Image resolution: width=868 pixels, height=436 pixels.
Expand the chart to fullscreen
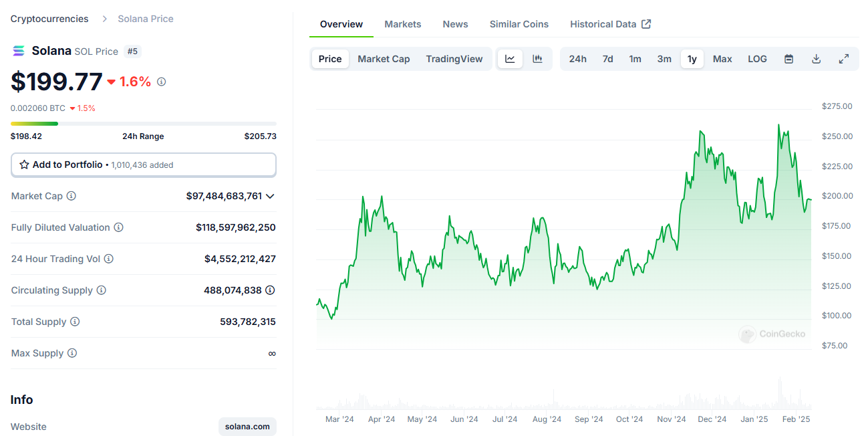(x=844, y=59)
